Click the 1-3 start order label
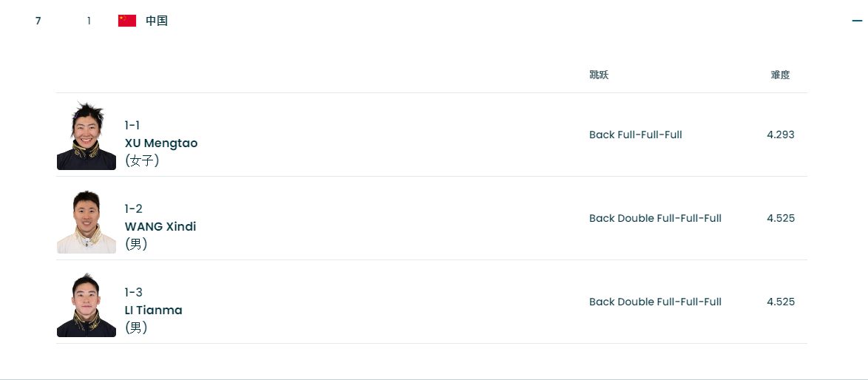Screen dimensions: 868x380 pos(133,292)
